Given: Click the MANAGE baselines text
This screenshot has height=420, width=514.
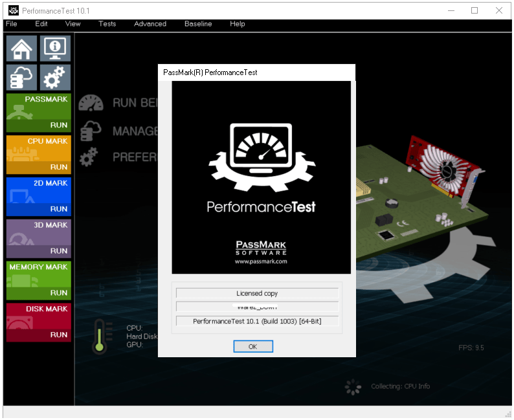Looking at the screenshot, I should (135, 131).
